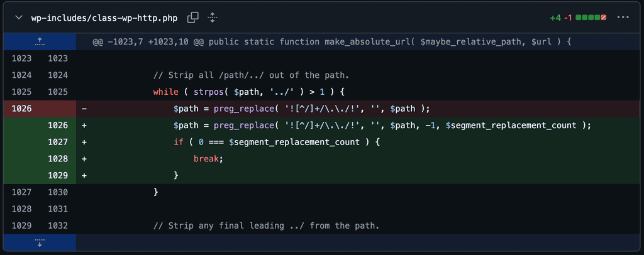Expand all lines icon beside filename
The width and height of the screenshot is (644, 255).
click(x=212, y=18)
